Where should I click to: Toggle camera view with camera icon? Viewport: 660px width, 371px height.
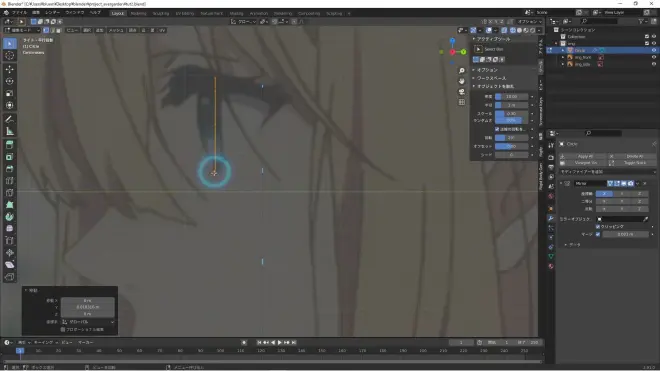(x=462, y=91)
